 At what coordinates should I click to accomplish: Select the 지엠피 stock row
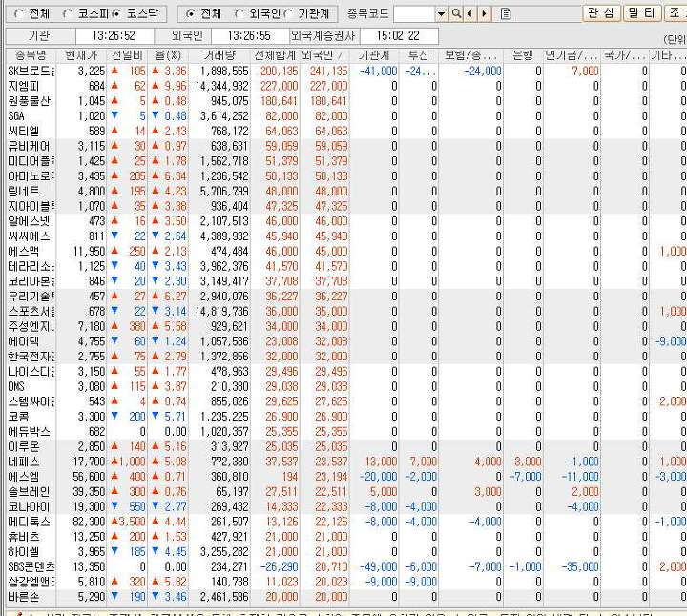coord(346,86)
